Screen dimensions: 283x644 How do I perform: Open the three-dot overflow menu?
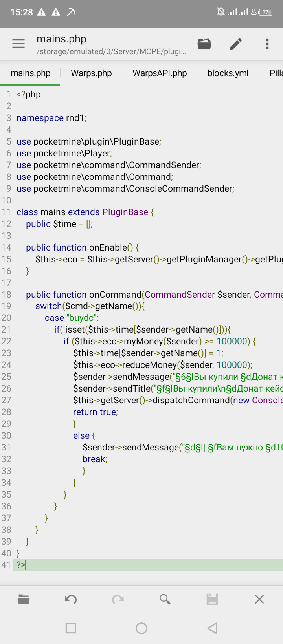click(x=267, y=44)
